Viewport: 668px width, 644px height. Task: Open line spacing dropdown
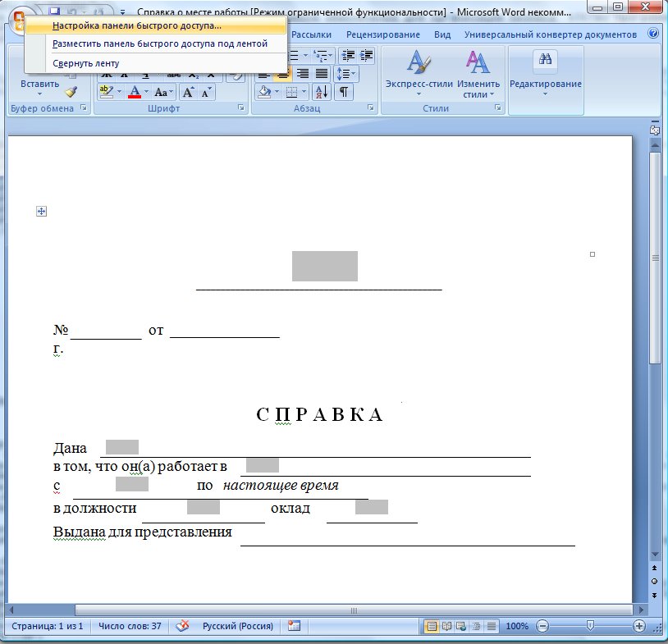click(x=345, y=74)
